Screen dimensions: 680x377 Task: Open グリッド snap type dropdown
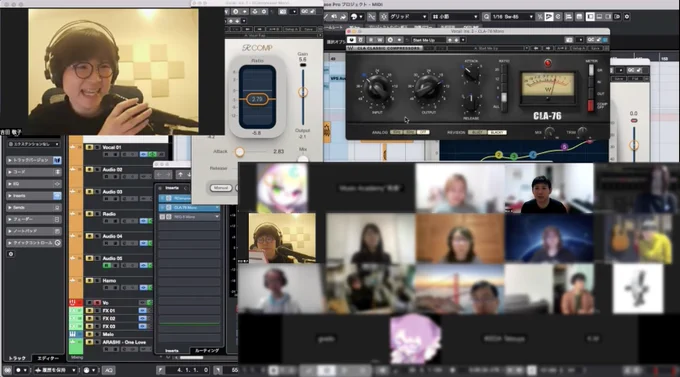408,16
